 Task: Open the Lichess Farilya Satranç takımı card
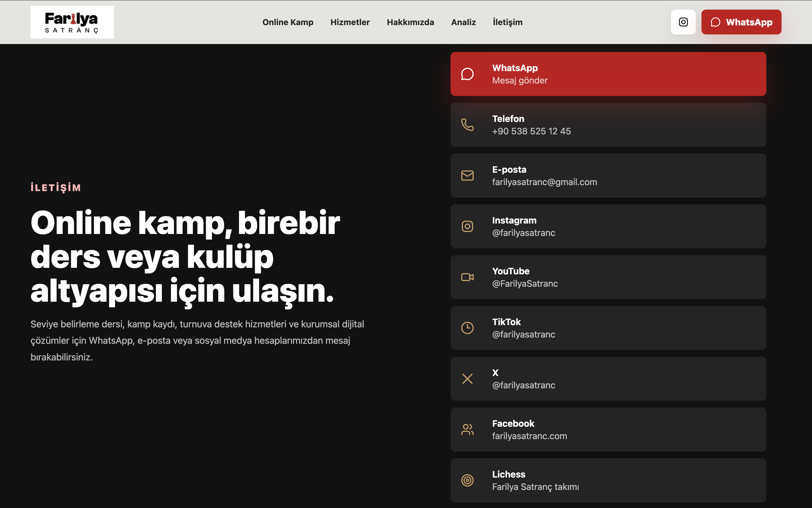point(608,480)
